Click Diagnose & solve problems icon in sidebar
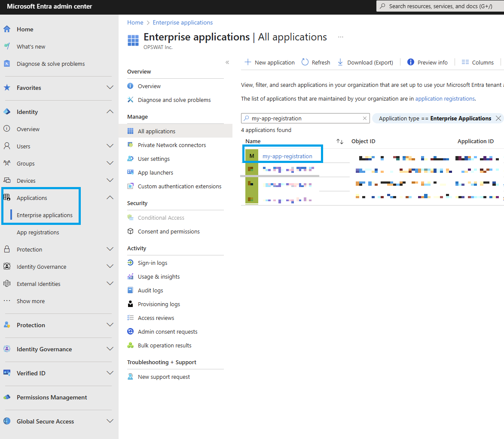Image resolution: width=504 pixels, height=439 pixels. click(x=7, y=63)
